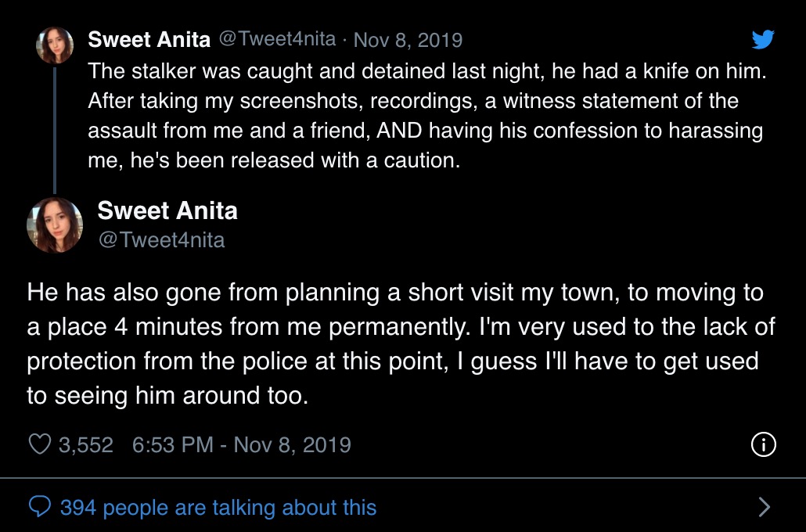The width and height of the screenshot is (806, 532).
Task: Open the large Sweet Anita profile picture
Action: coord(55,225)
